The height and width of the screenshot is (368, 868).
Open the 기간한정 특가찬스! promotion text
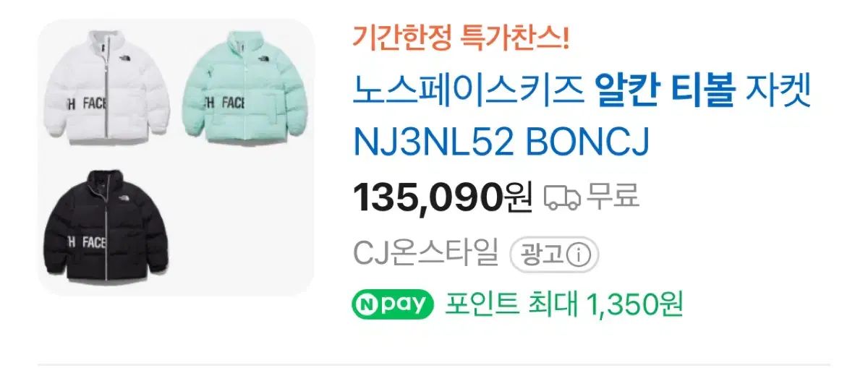461,38
